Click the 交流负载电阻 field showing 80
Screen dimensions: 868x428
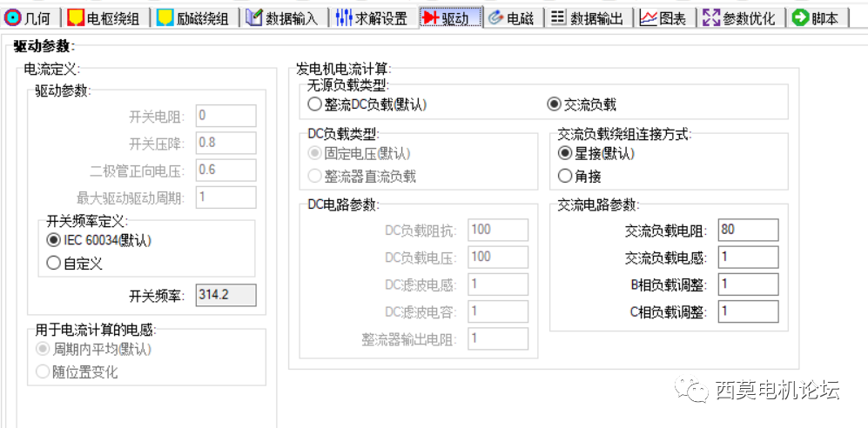pos(749,230)
